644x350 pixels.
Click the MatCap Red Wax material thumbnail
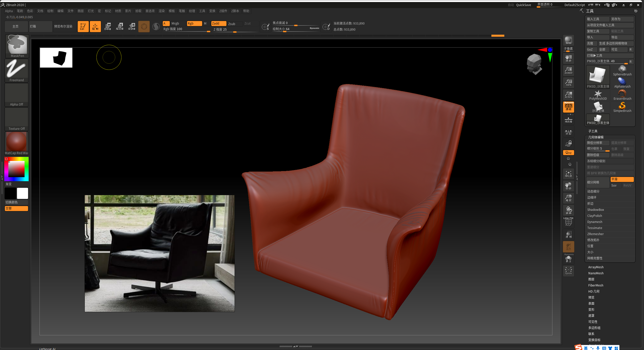point(16,142)
